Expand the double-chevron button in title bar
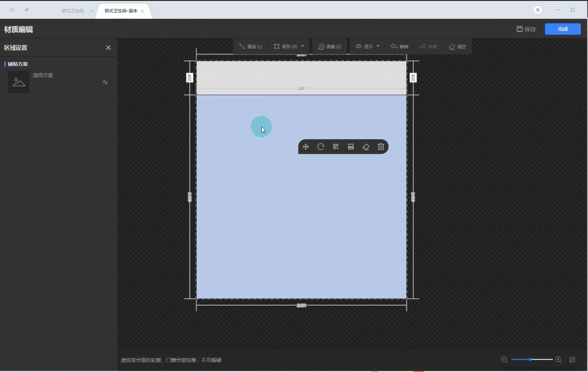The height and width of the screenshot is (372, 588). coord(538,10)
